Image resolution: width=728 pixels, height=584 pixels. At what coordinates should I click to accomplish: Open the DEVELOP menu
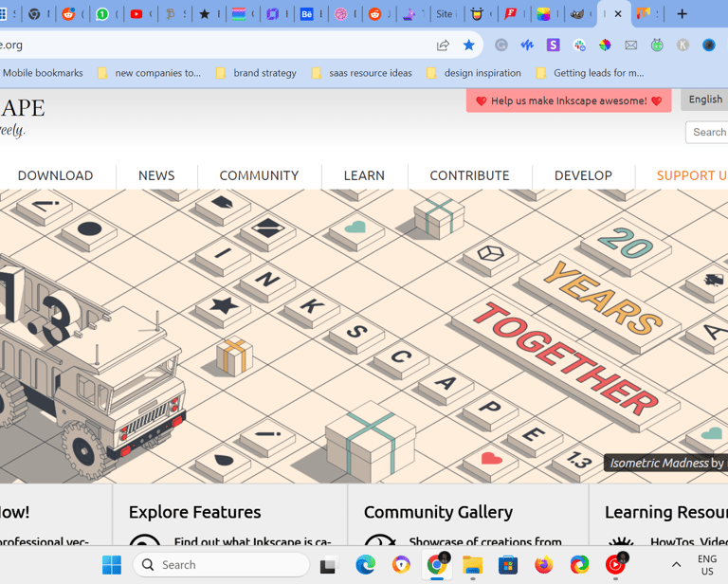(x=583, y=175)
